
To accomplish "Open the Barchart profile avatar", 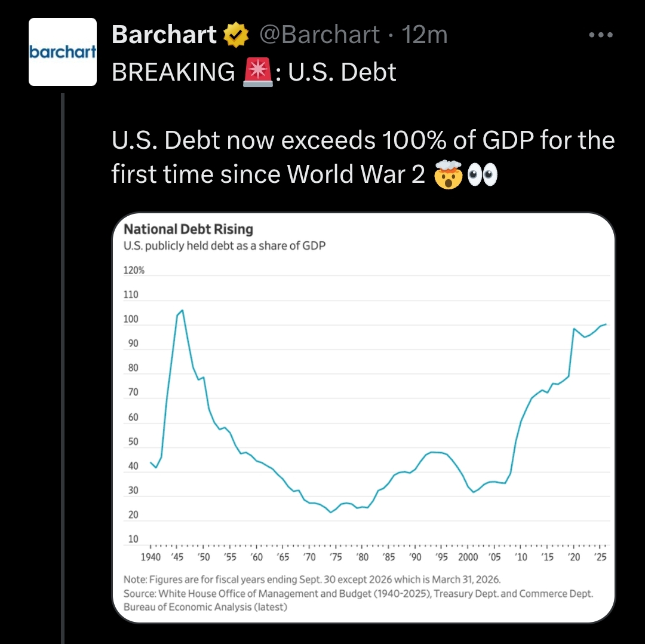I will click(x=63, y=52).
